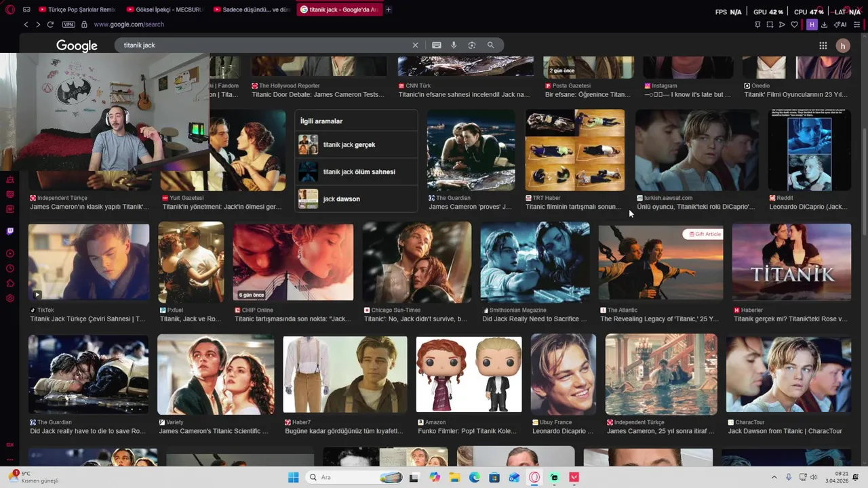Open the taskbar volume icon
The width and height of the screenshot is (868, 488).
point(814,477)
